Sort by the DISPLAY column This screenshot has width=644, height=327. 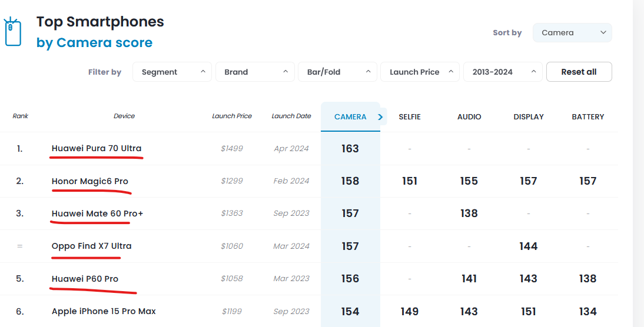(x=529, y=117)
